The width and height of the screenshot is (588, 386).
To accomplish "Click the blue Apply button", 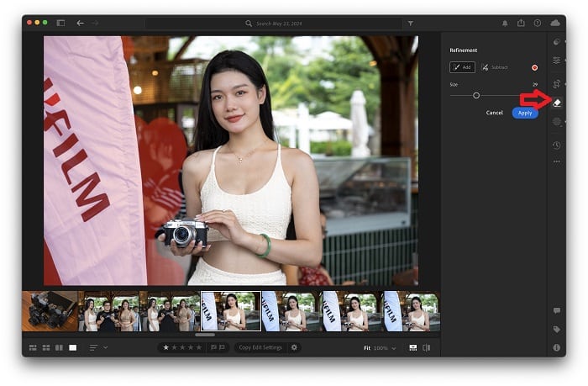I will point(525,113).
